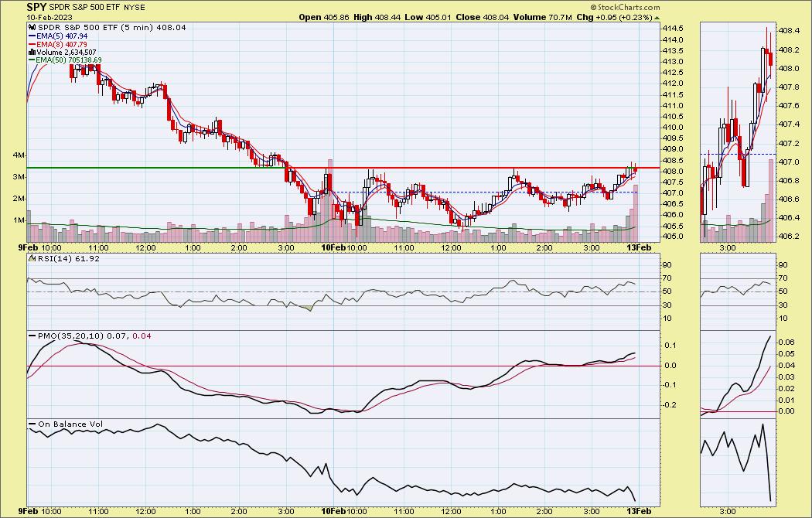Click the icon beside the RSI(14) label
Viewport: 812px width, 518px height.
coord(32,258)
